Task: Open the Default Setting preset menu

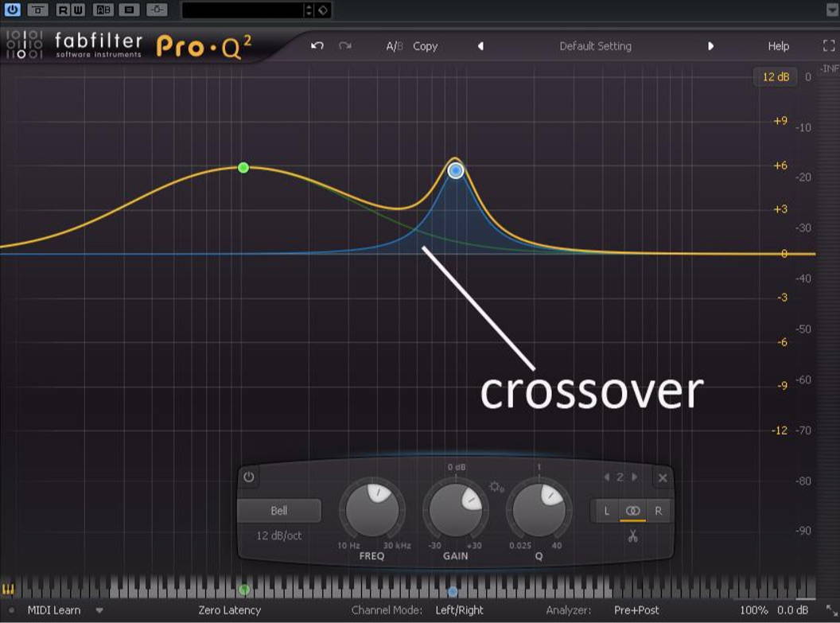Action: 595,46
